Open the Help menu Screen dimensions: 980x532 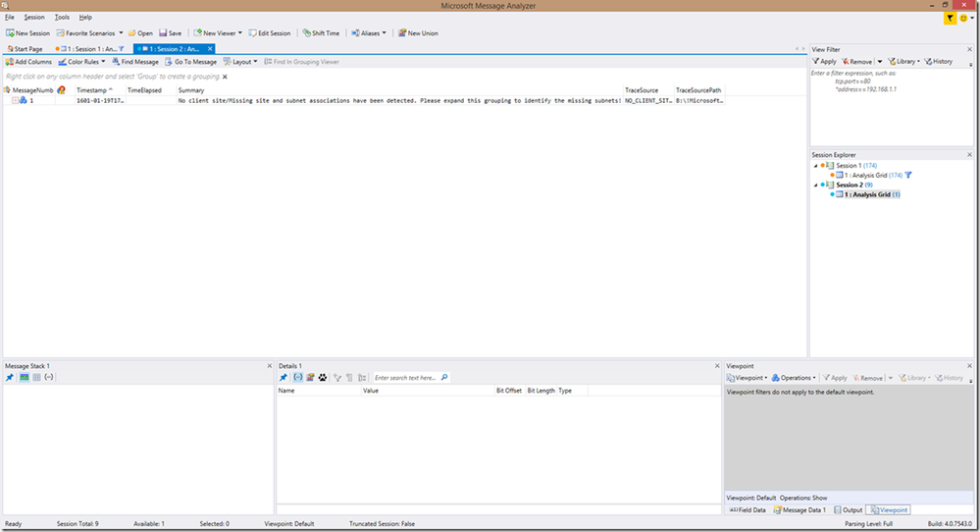pyautogui.click(x=85, y=17)
